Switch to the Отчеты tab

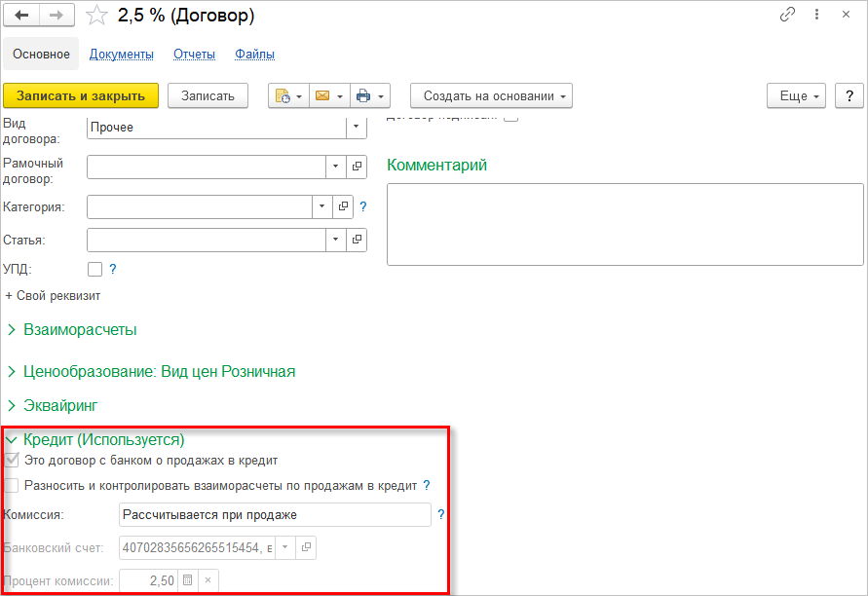pos(194,55)
